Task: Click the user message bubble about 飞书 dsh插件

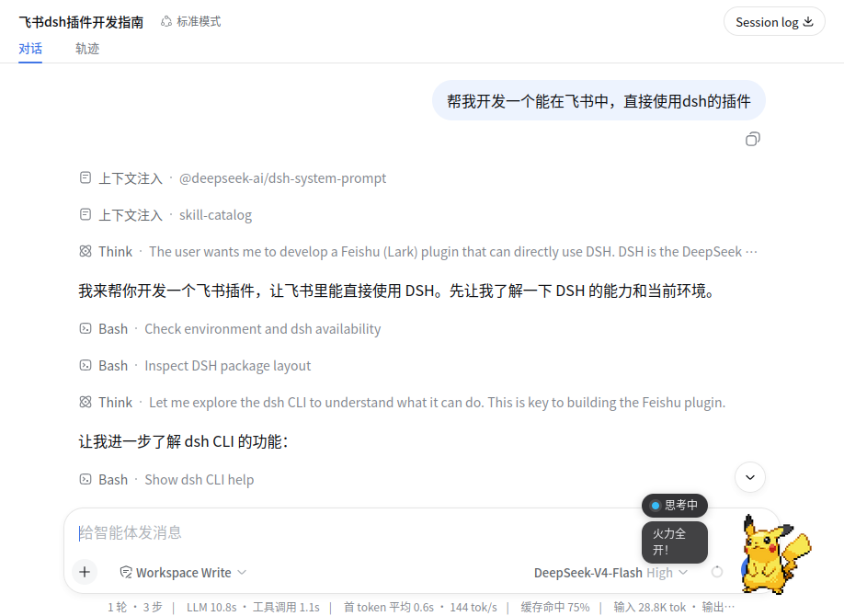Action: click(599, 101)
